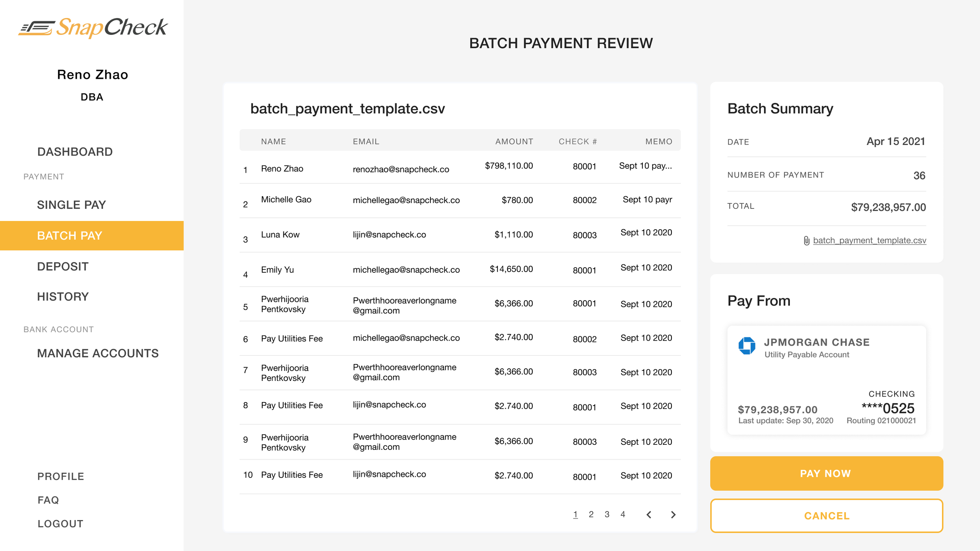980x551 pixels.
Task: Go to previous page with left chevron
Action: (649, 515)
